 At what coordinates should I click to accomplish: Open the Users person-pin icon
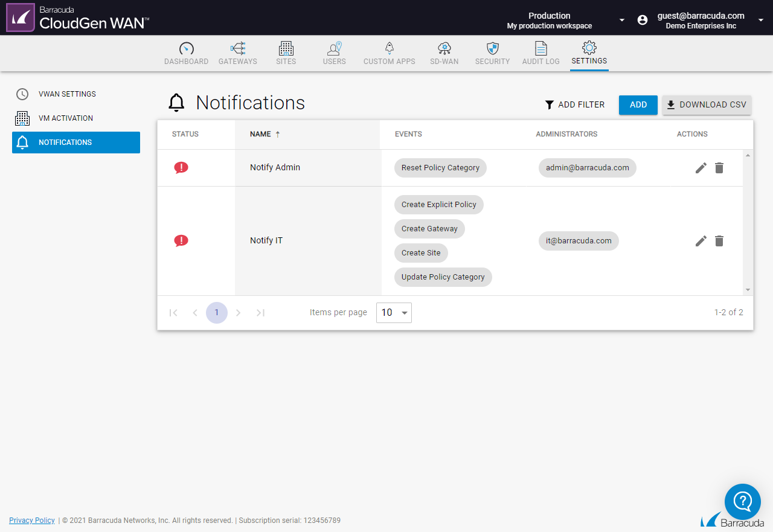pyautogui.click(x=335, y=48)
